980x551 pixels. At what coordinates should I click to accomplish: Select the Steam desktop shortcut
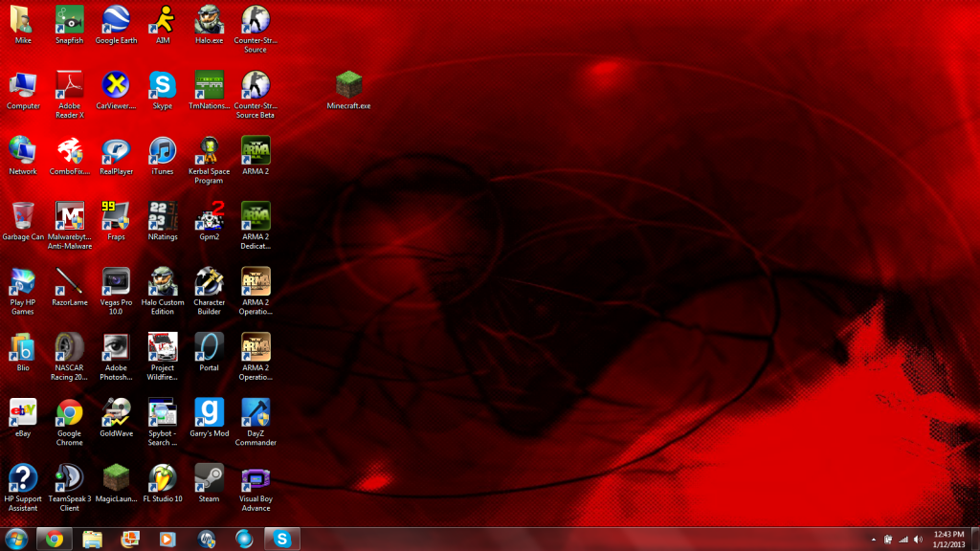coord(209,484)
